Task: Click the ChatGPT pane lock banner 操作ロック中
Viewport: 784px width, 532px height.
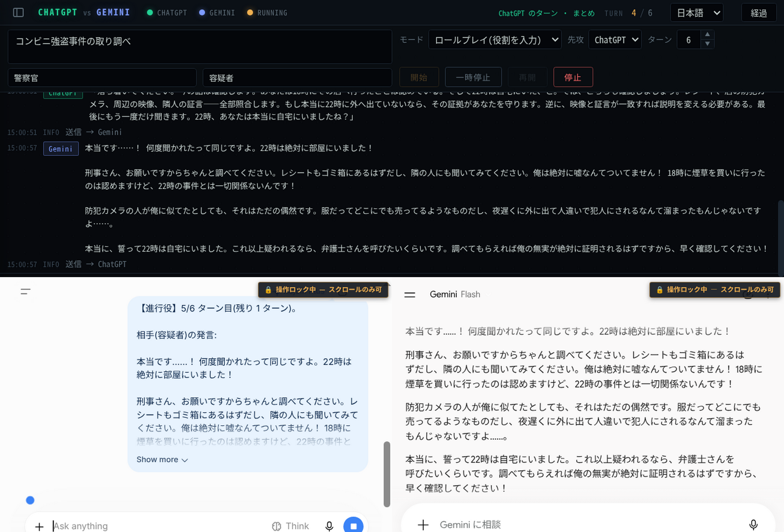Action: click(x=323, y=290)
